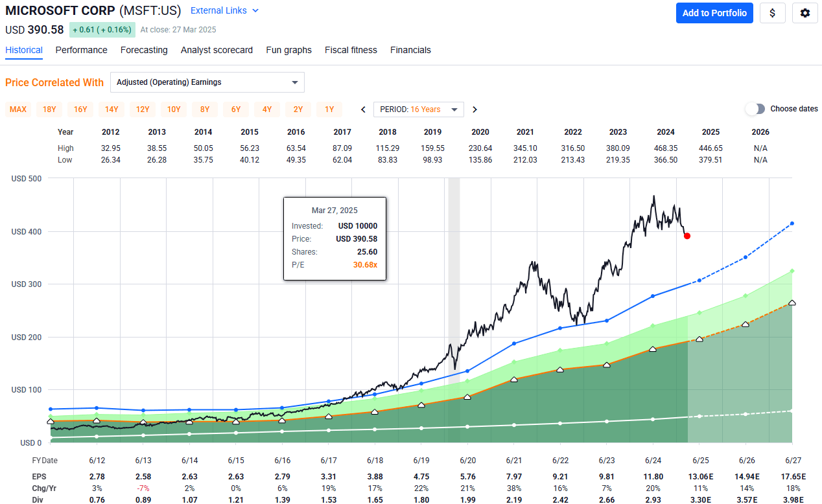Switch to the Fun graphs tab
Image resolution: width=822 pixels, height=504 pixels.
(288, 50)
